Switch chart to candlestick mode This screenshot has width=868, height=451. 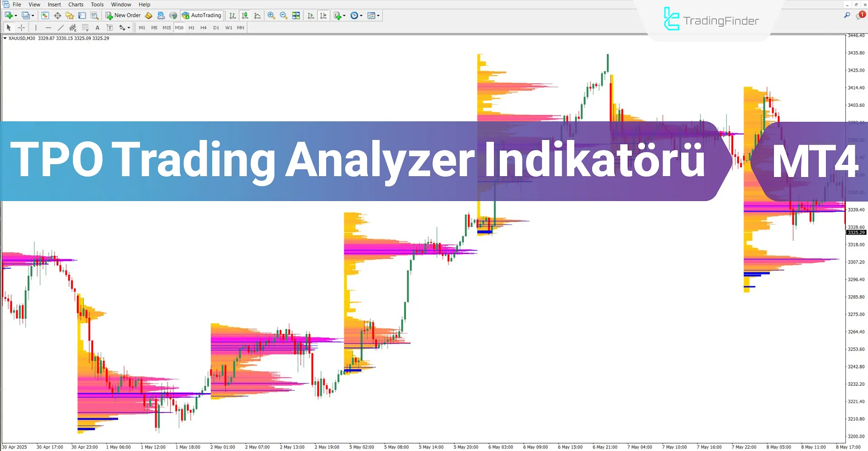245,15
